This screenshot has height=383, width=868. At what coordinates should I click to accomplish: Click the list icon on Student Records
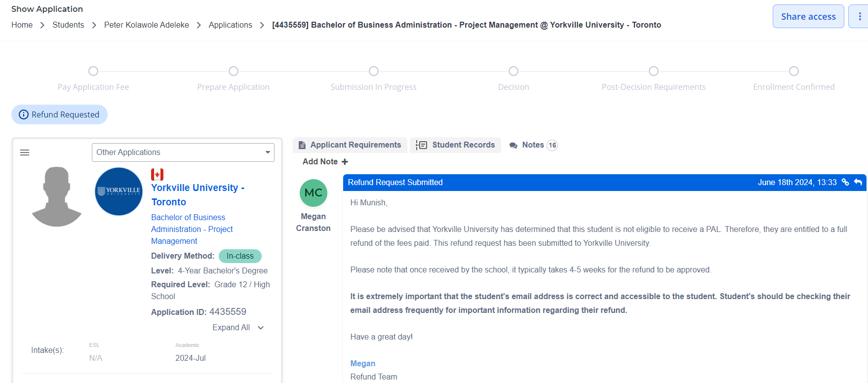421,145
